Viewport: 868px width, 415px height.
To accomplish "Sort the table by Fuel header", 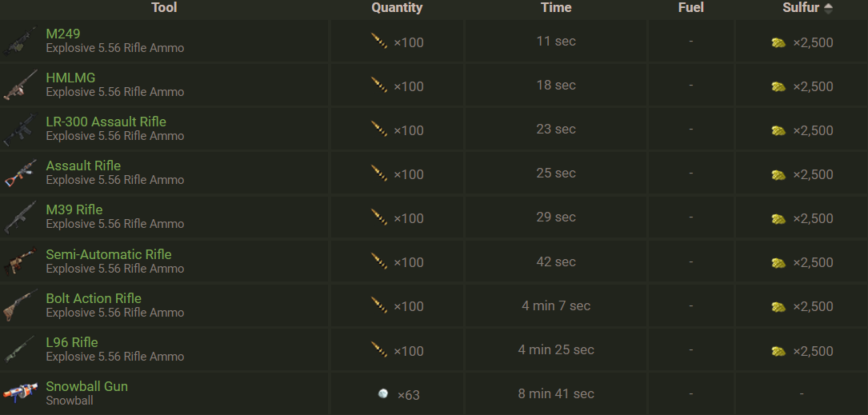I will point(690,8).
